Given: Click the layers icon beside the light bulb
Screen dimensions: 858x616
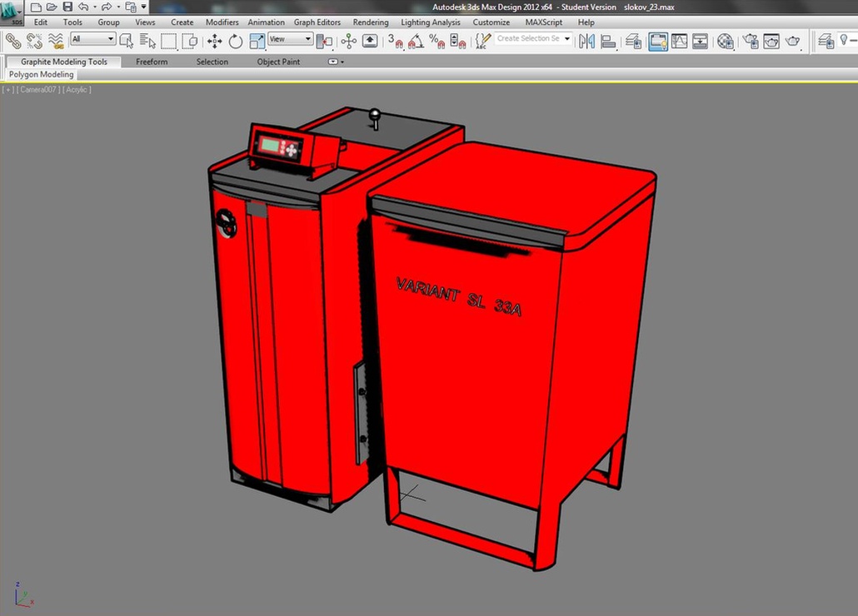Looking at the screenshot, I should (826, 41).
